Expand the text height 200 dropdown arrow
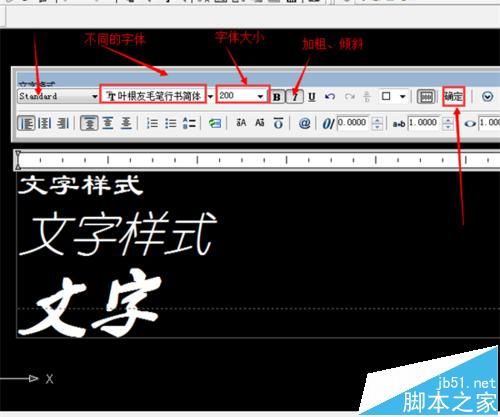 click(x=260, y=97)
